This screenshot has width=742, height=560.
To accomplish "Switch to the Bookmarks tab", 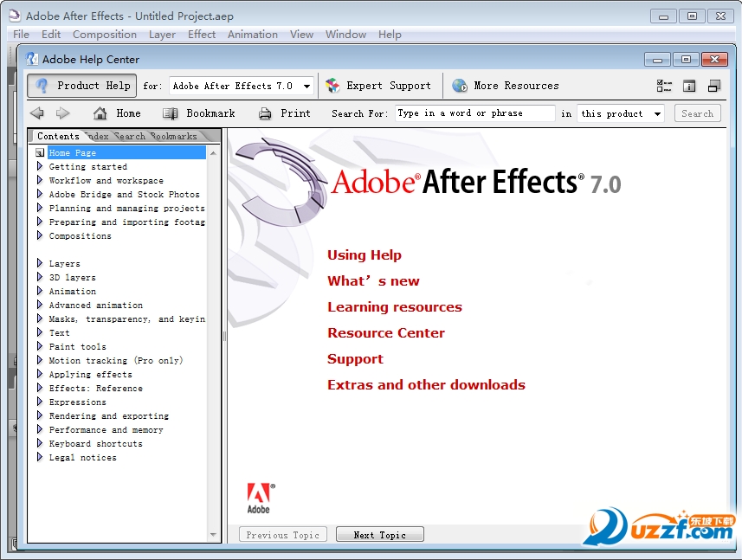I will (174, 136).
